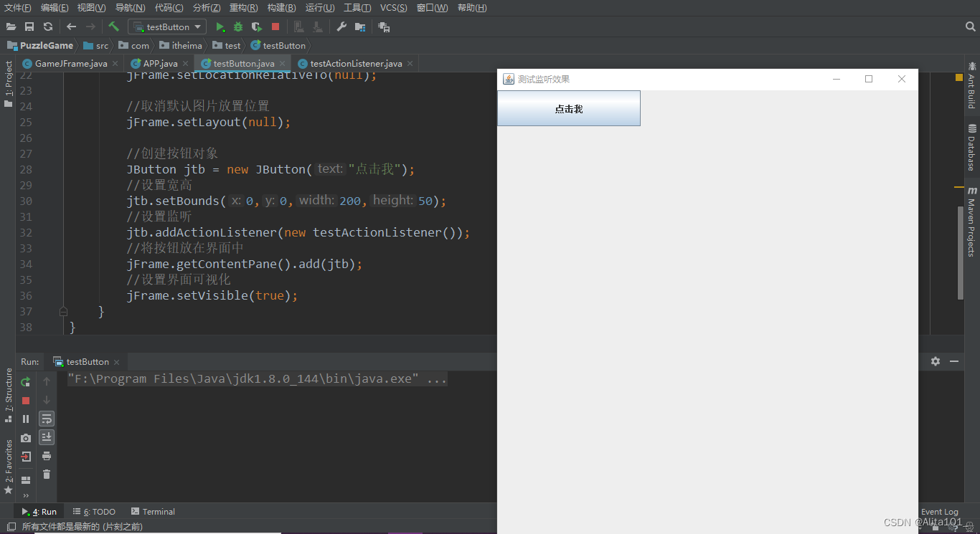Open the 2: Favorites tool window
Image resolution: width=980 pixels, height=534 pixels.
9,467
